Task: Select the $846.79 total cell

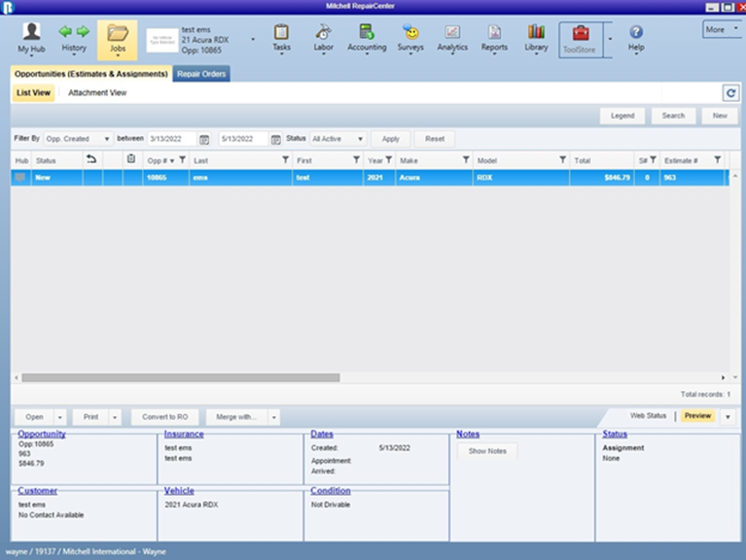Action: [x=602, y=177]
